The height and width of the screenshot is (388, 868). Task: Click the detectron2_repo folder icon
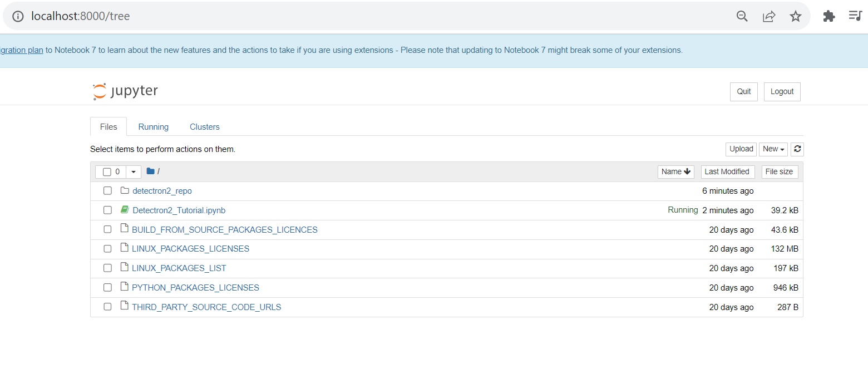(x=125, y=190)
